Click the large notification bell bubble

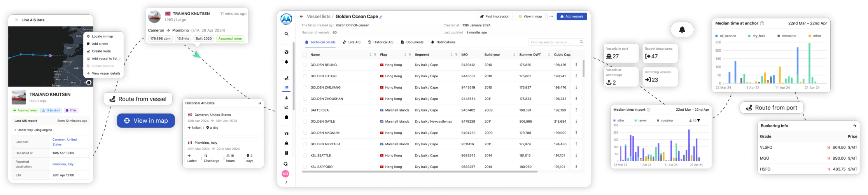tap(682, 30)
